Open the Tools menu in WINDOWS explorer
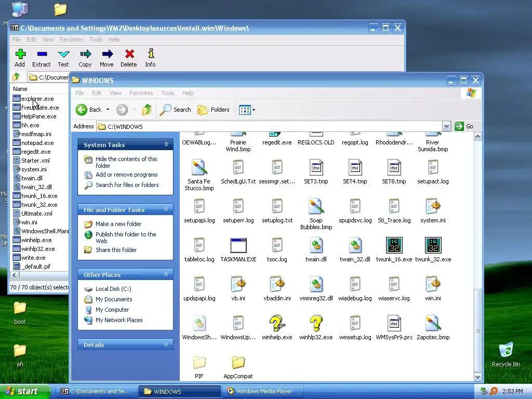 click(x=168, y=93)
